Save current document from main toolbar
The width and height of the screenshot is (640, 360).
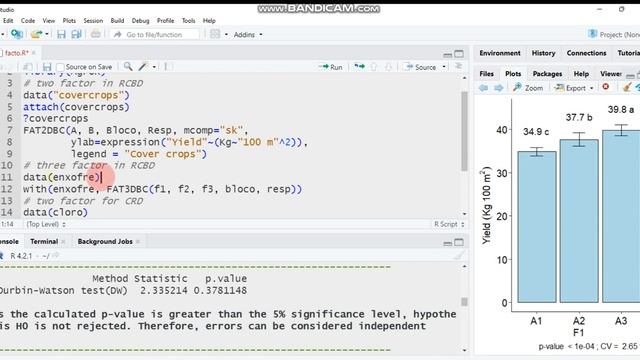(61, 34)
